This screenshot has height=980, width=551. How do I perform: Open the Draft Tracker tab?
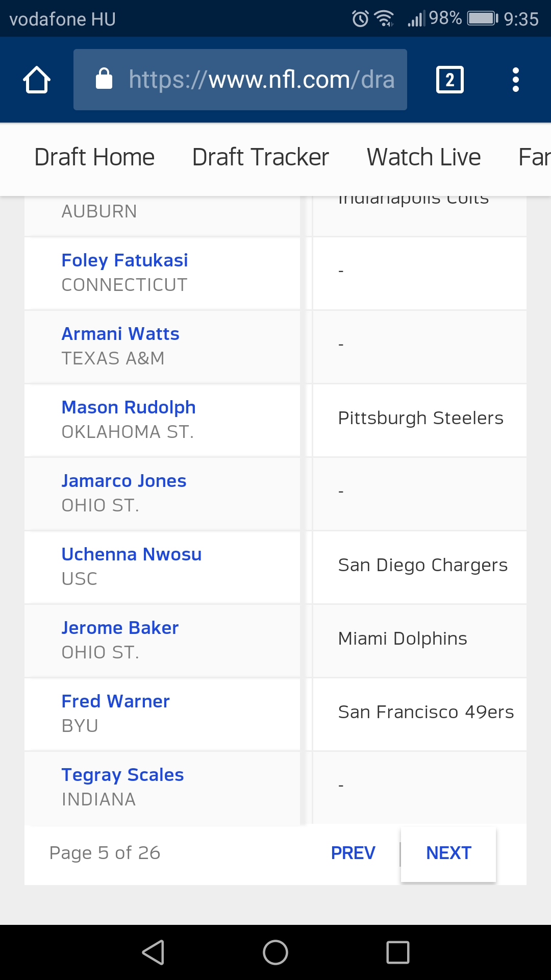[260, 157]
